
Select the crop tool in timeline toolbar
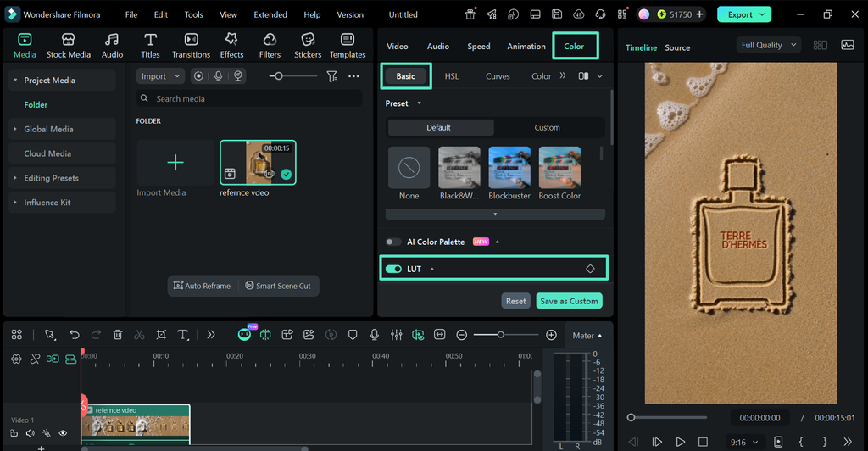[x=161, y=334]
